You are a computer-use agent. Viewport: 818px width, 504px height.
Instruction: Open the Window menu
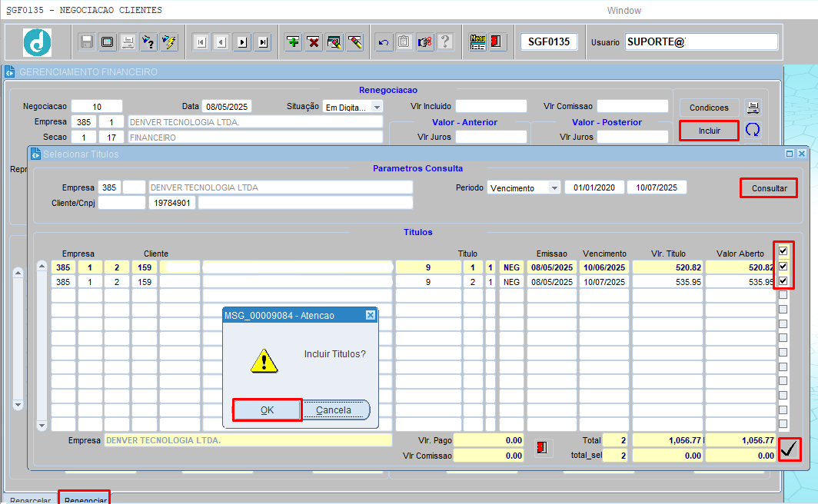624,11
